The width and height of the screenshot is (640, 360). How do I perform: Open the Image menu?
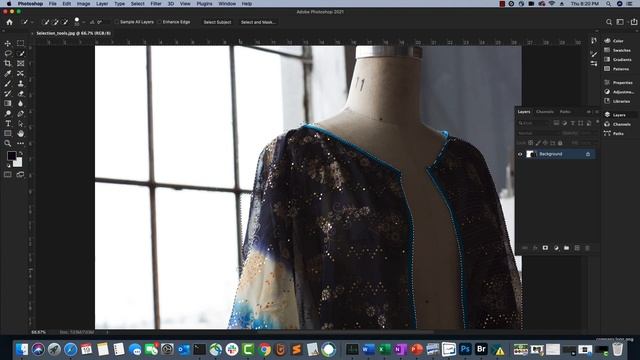pos(83,4)
